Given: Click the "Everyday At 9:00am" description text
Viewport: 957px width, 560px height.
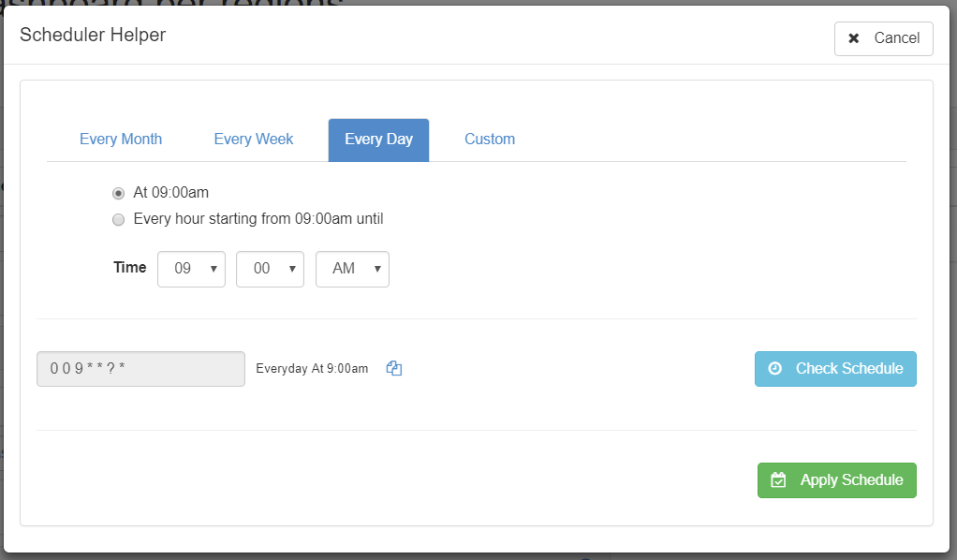Looking at the screenshot, I should [x=312, y=369].
